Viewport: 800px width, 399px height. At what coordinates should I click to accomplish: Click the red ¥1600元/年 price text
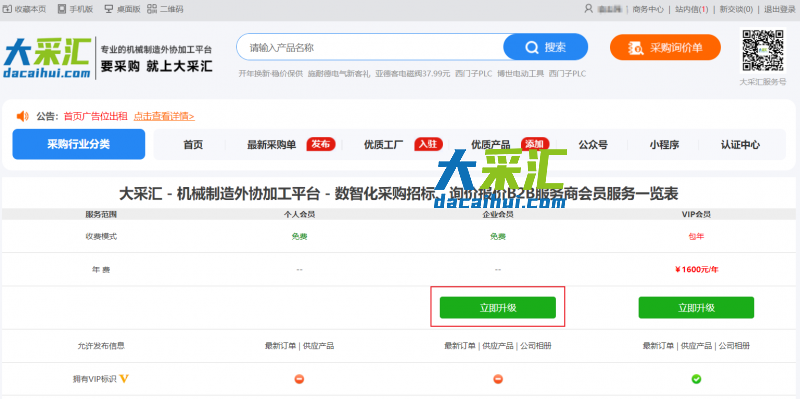[x=696, y=269]
